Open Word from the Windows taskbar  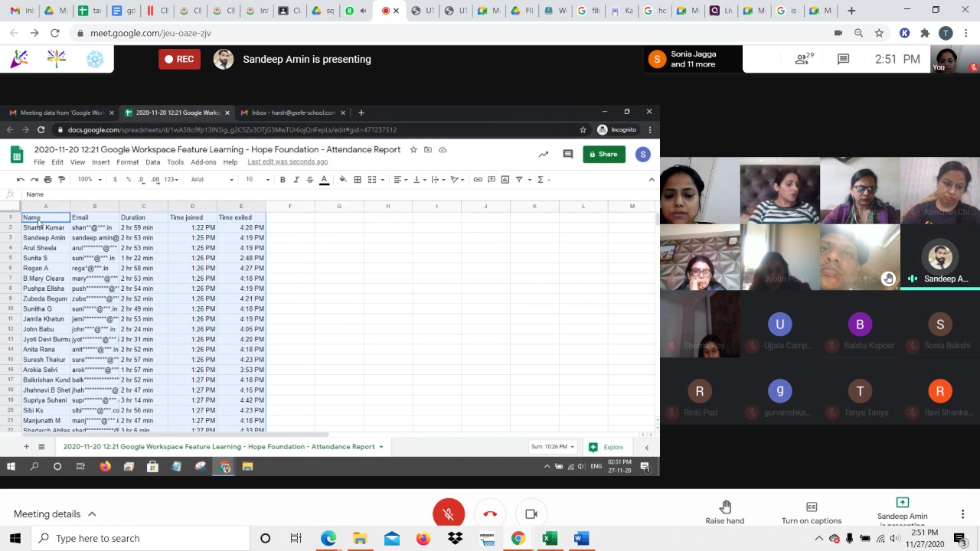pos(581,539)
